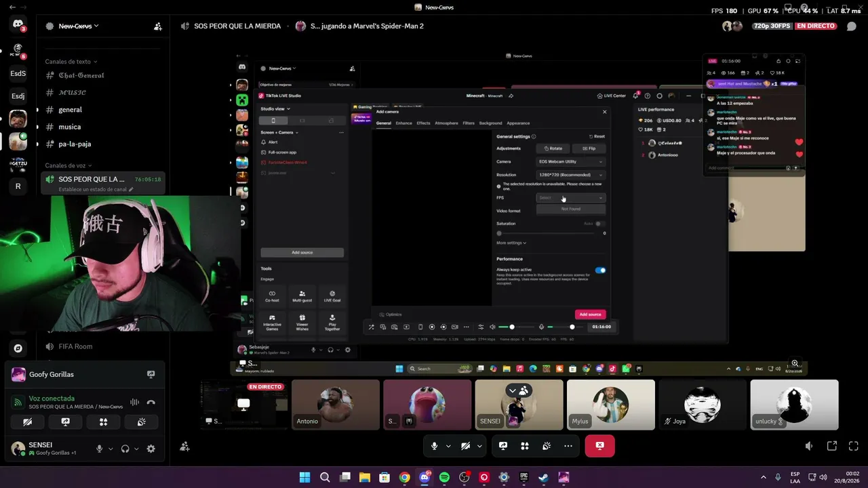
Task: Click the Voz conectada status text
Action: point(52,399)
